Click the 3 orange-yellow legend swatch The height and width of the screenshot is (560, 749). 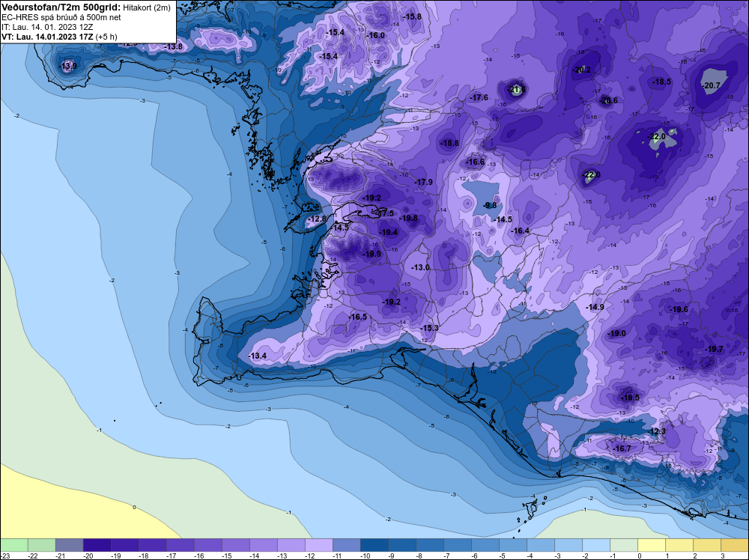[x=734, y=545]
